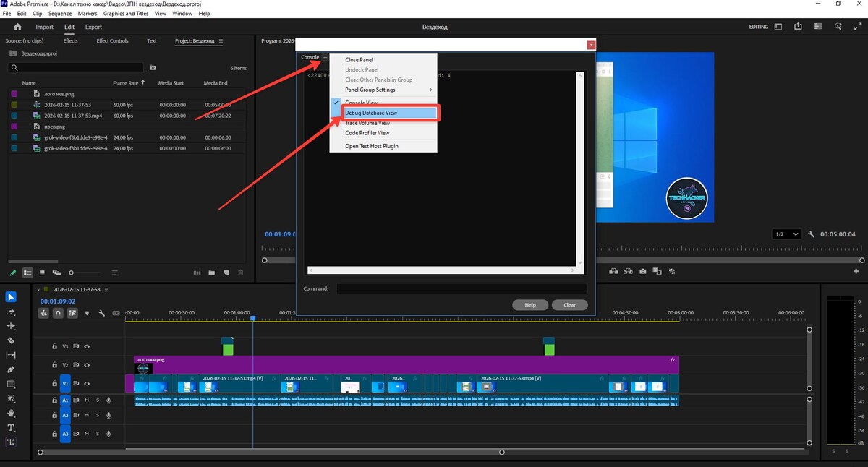
Task: Click the Console Command input field
Action: [x=461, y=288]
